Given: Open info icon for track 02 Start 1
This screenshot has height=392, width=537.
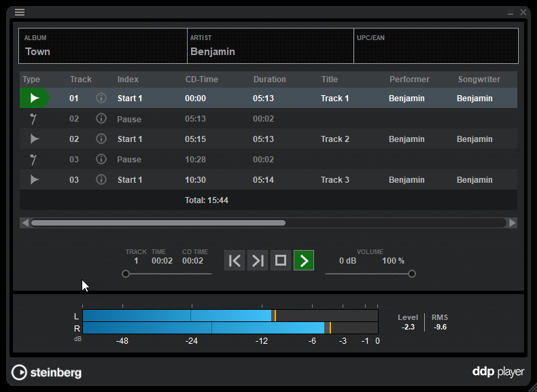Looking at the screenshot, I should coord(101,139).
